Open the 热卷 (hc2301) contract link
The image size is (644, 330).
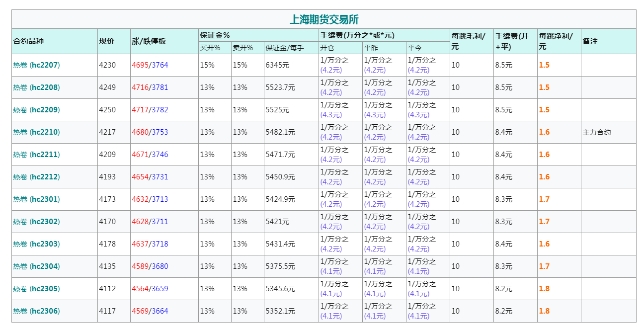coord(36,199)
